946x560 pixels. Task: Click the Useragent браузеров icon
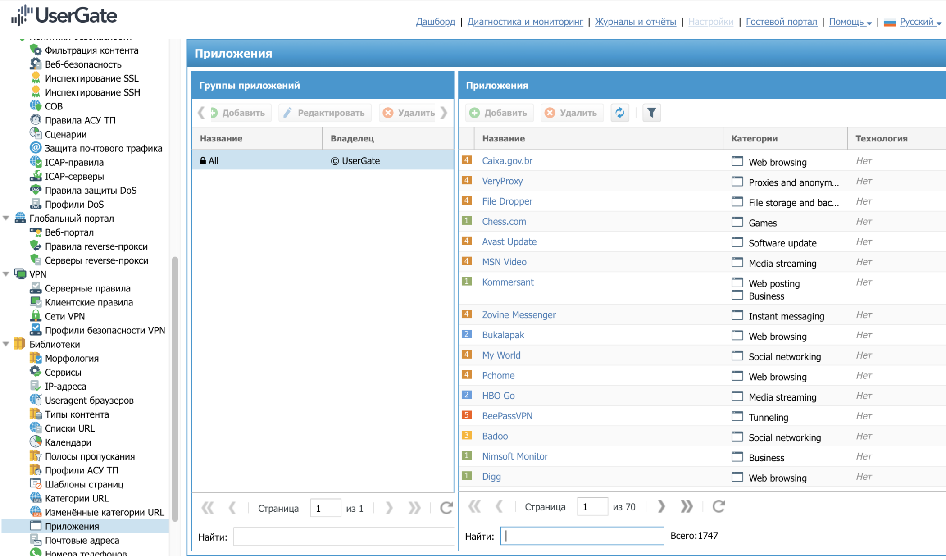(x=36, y=400)
